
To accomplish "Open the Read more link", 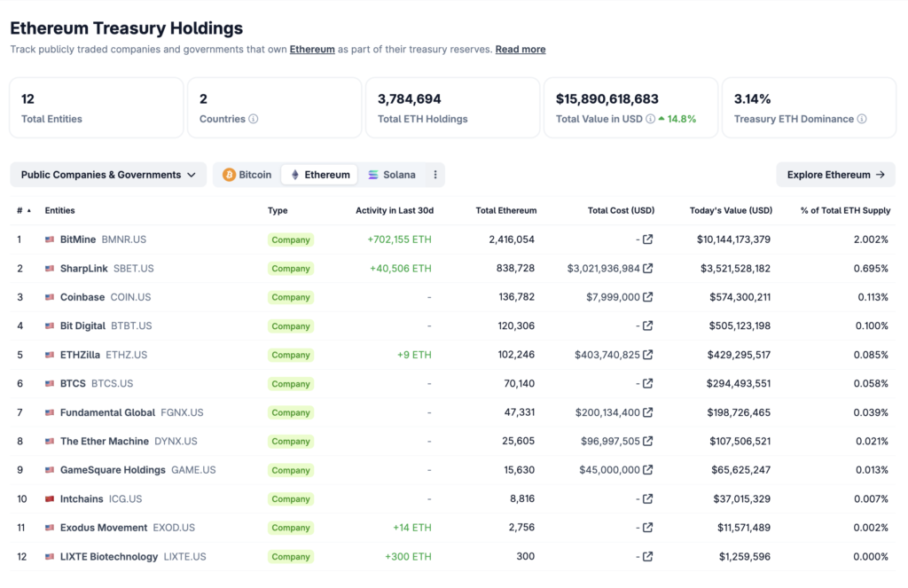I will pos(521,49).
